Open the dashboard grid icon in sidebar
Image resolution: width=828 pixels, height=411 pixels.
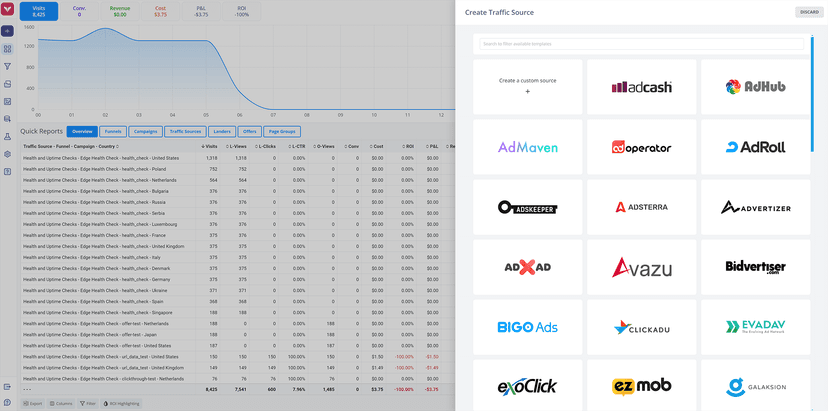7,49
